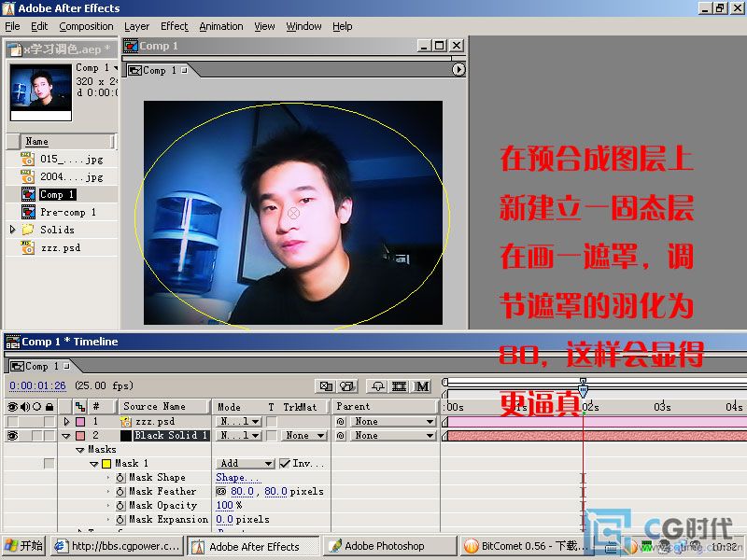Collapse the Mask 1 properties

[94, 464]
